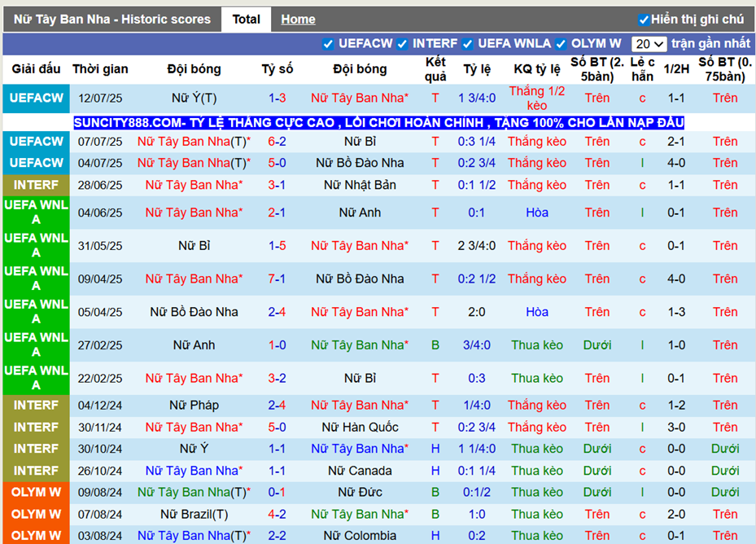Click the Thời gian column header
756x544 pixels.
coord(100,69)
